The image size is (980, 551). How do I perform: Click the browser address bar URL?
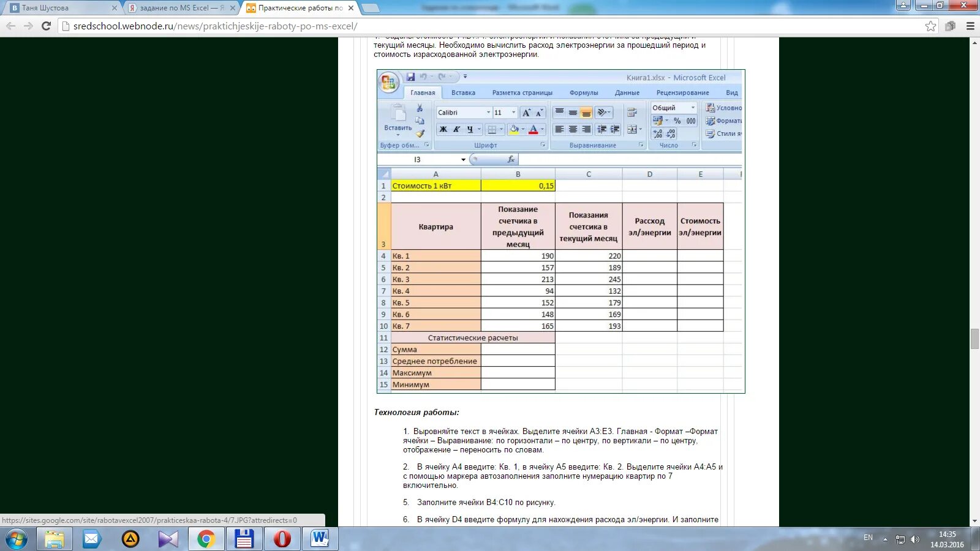[215, 26]
